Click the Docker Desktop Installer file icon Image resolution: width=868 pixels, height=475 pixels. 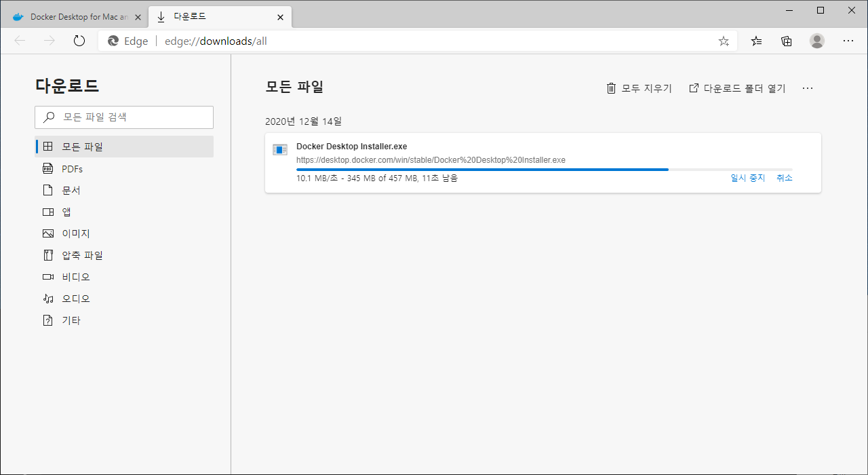click(x=279, y=149)
